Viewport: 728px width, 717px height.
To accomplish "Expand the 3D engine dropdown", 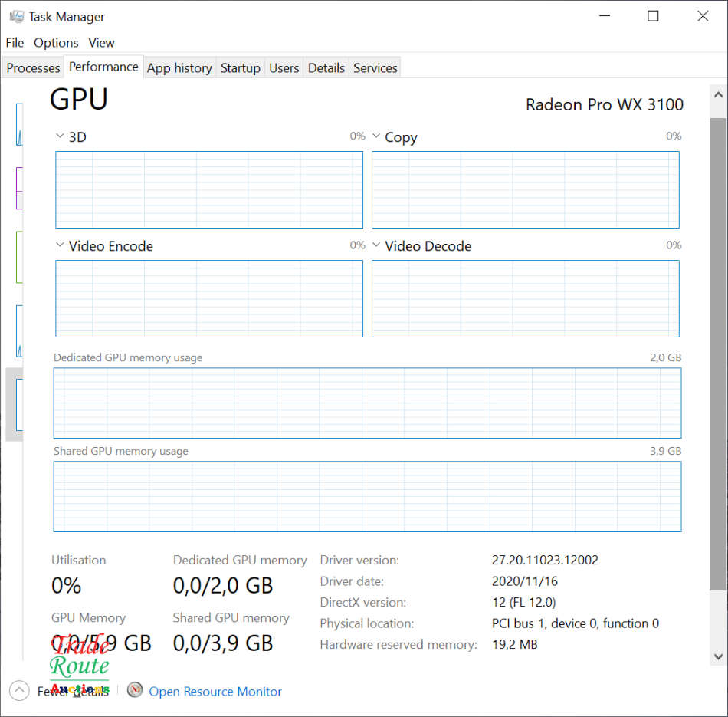I will click(60, 136).
